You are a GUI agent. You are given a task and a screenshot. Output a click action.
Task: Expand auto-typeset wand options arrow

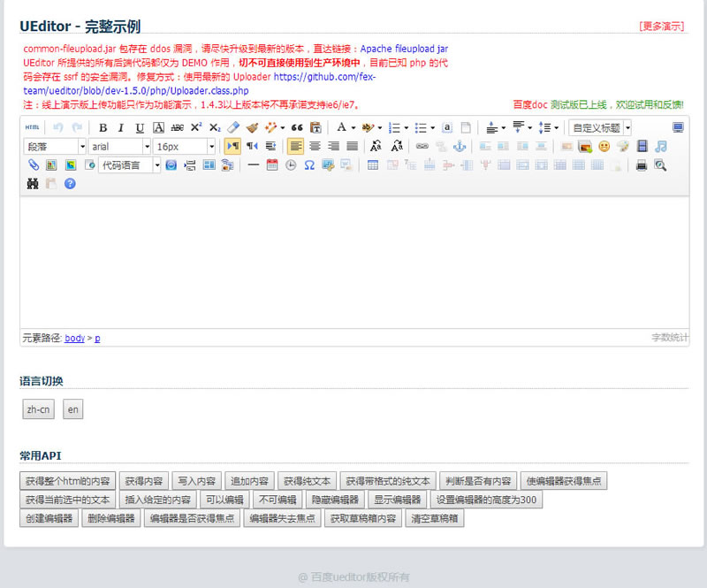tap(283, 128)
